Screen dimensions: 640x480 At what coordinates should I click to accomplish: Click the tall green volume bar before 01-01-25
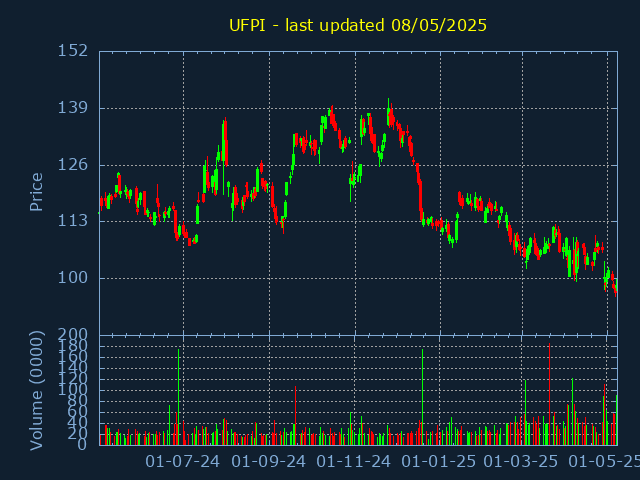pyautogui.click(x=422, y=397)
